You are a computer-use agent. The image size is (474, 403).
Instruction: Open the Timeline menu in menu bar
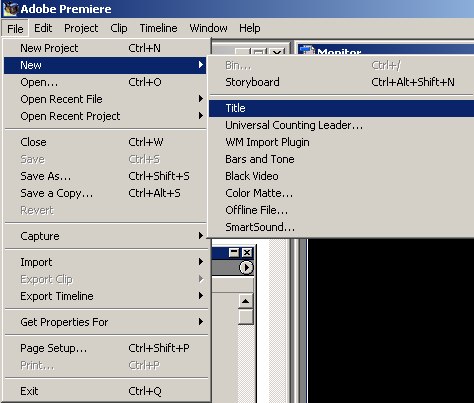pos(158,28)
